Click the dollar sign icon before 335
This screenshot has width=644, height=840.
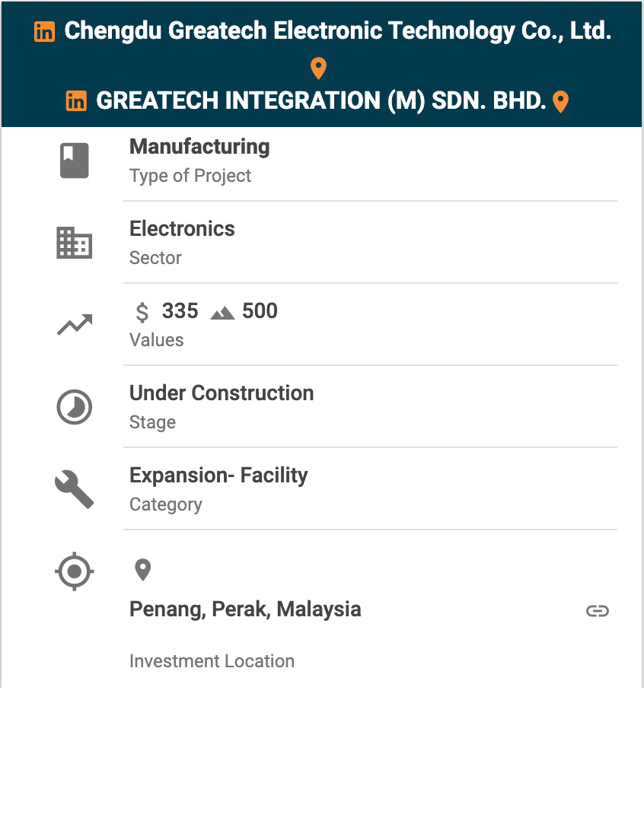pos(142,312)
